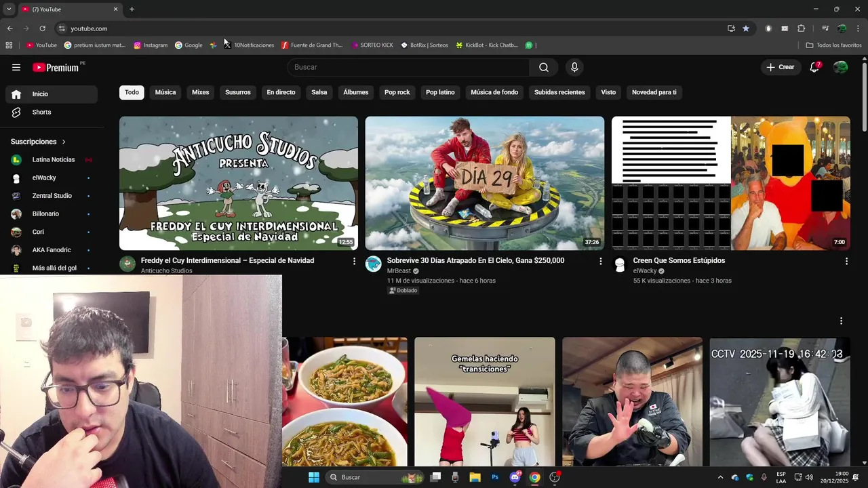Reload the page in Chrome

(42, 28)
